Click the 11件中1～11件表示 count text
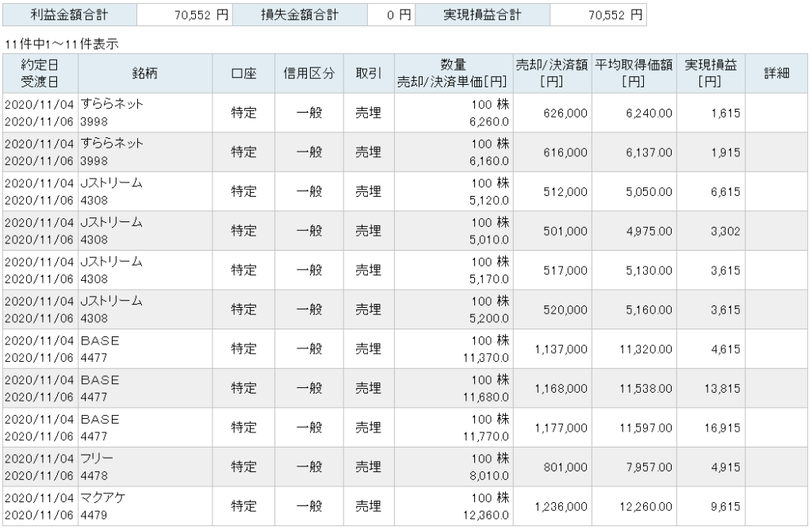 point(62,44)
